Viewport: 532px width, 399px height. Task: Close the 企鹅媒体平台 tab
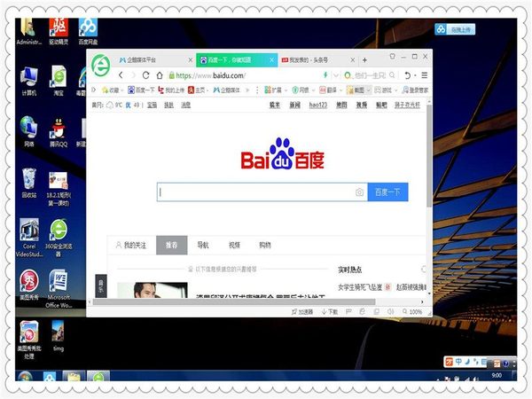click(x=191, y=60)
